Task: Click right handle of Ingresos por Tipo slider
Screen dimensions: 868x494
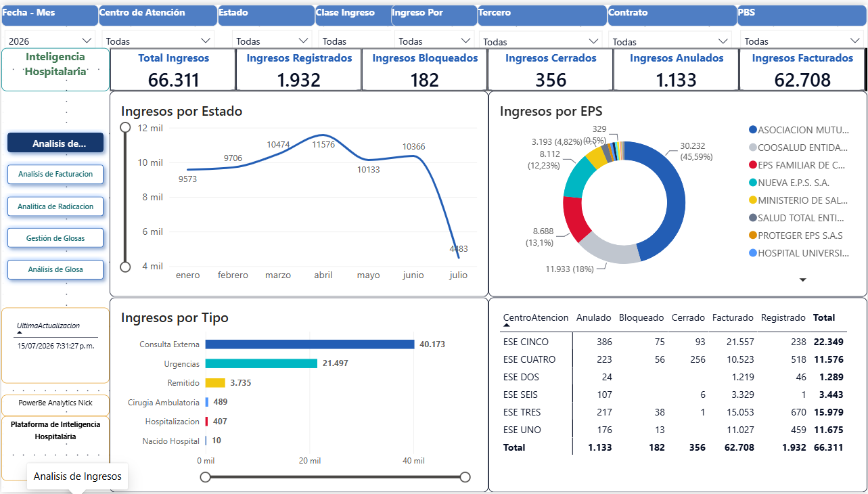Action: [x=465, y=477]
